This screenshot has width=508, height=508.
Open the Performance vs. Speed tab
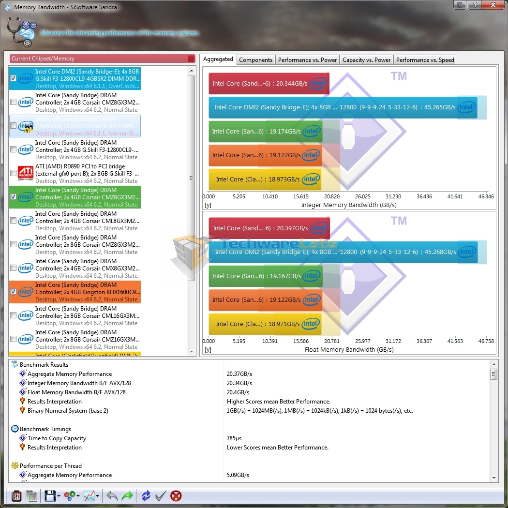click(x=425, y=60)
